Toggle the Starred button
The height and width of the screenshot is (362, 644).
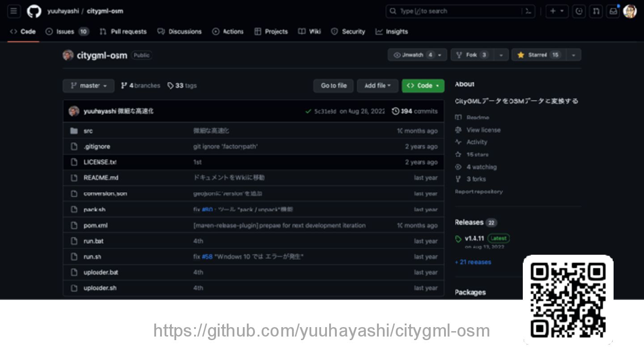[538, 55]
